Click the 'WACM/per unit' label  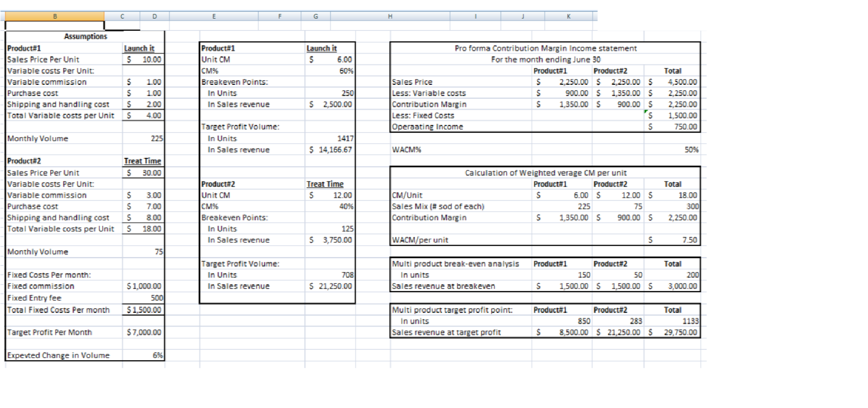tap(420, 240)
